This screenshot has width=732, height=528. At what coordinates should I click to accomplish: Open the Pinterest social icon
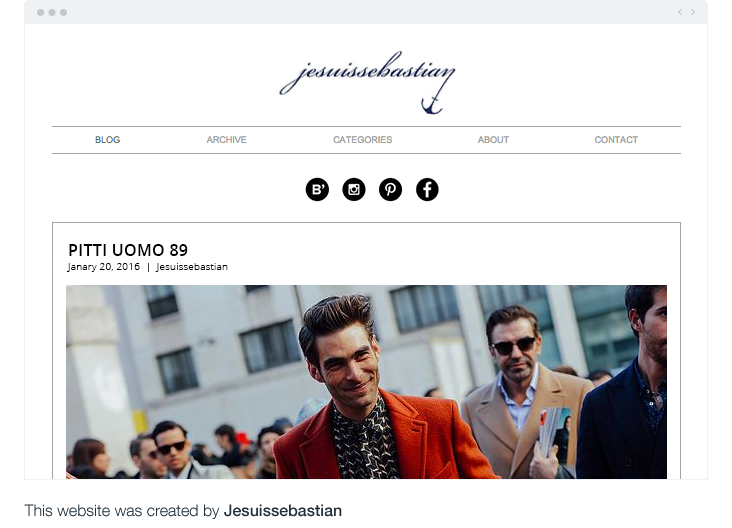click(390, 190)
